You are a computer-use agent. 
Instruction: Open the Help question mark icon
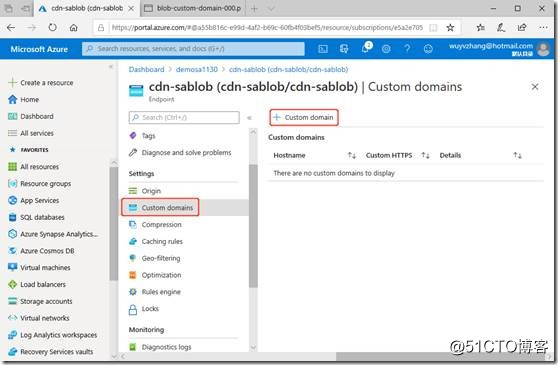[407, 49]
